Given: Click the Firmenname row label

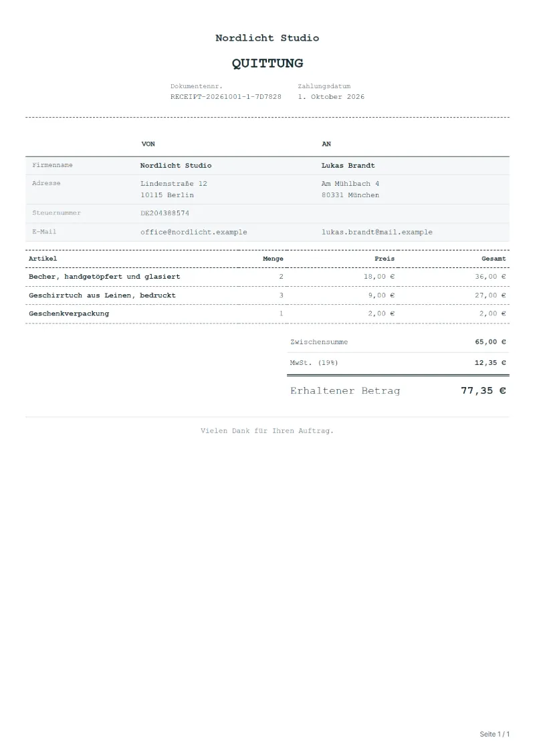Looking at the screenshot, I should 53,165.
